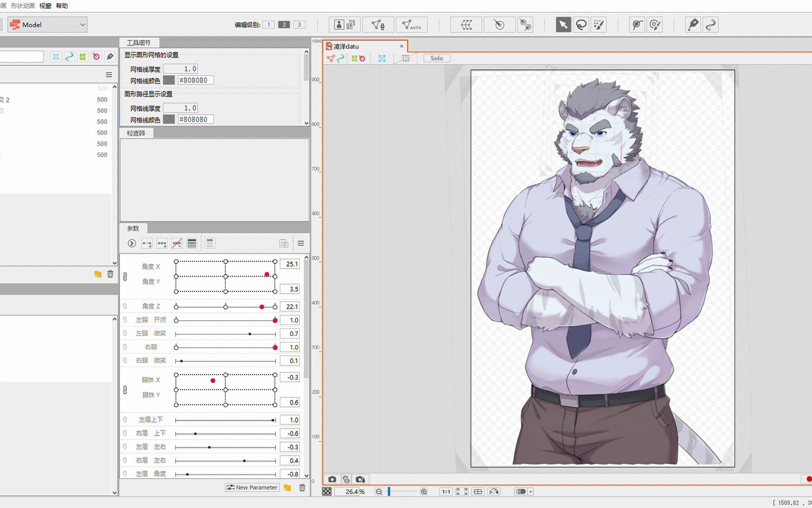Image resolution: width=812 pixels, height=508 pixels.
Task: Click the zoom in magnifier
Action: click(424, 491)
